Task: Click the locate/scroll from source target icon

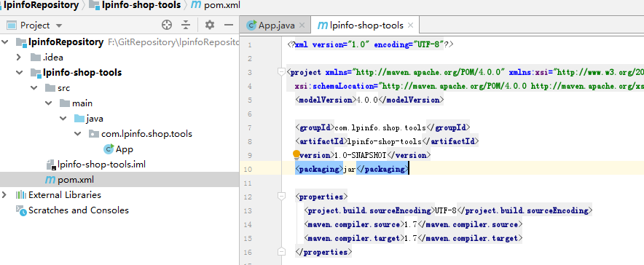Action: pos(166,25)
